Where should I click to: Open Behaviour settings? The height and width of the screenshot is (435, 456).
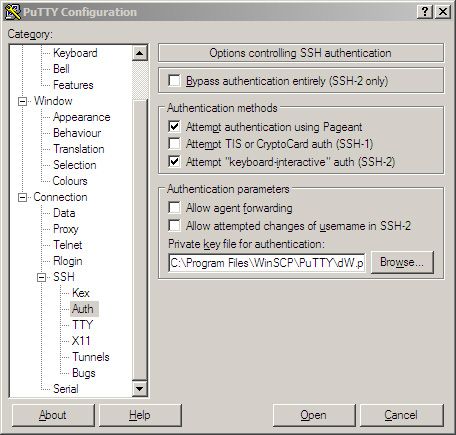click(x=77, y=133)
